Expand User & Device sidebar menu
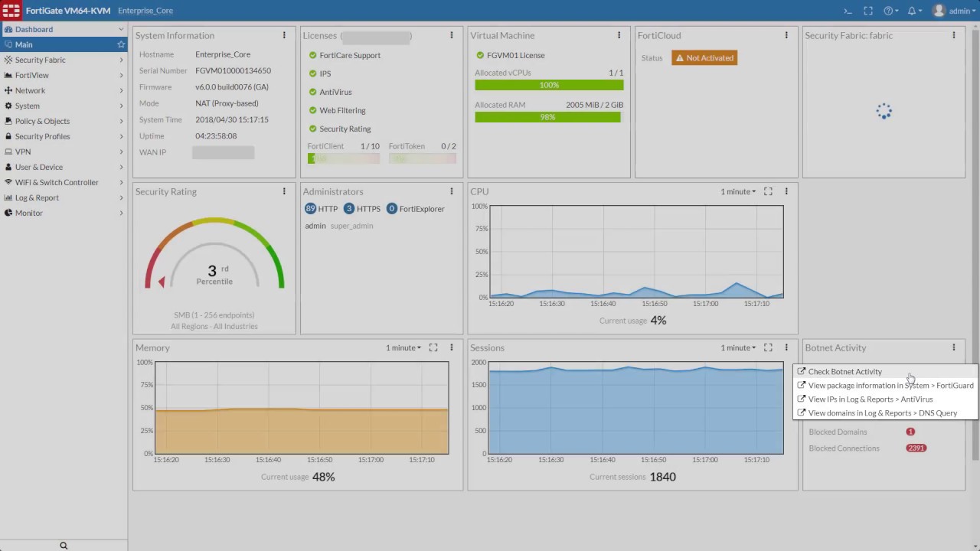Screen dimensions: 980x551 pos(64,167)
